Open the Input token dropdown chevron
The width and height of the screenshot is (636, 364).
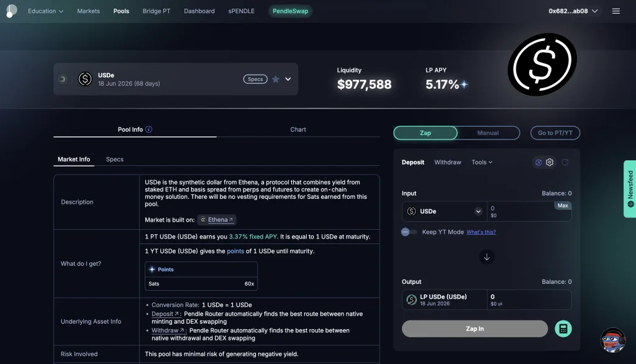pos(478,211)
